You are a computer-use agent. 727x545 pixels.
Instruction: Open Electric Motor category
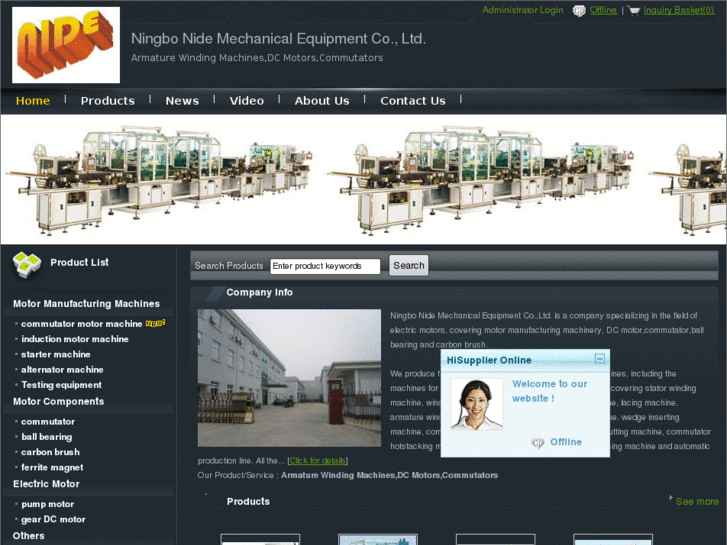point(46,484)
